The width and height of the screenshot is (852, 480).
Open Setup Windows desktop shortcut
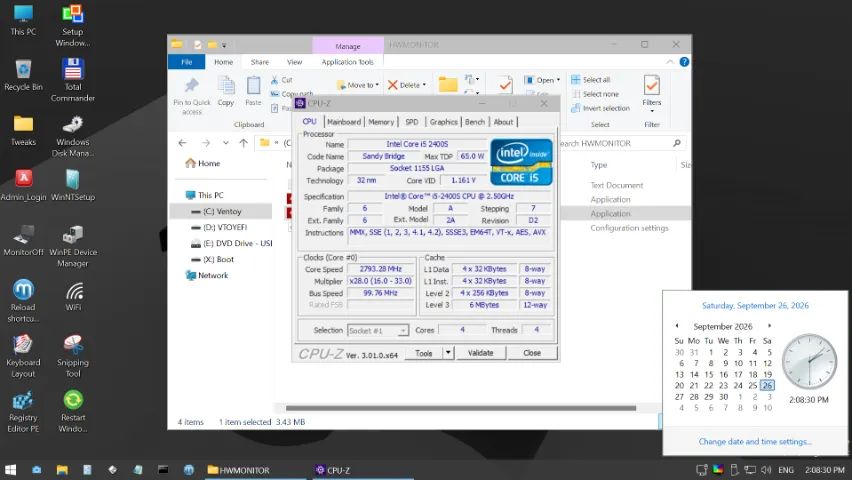[72, 26]
